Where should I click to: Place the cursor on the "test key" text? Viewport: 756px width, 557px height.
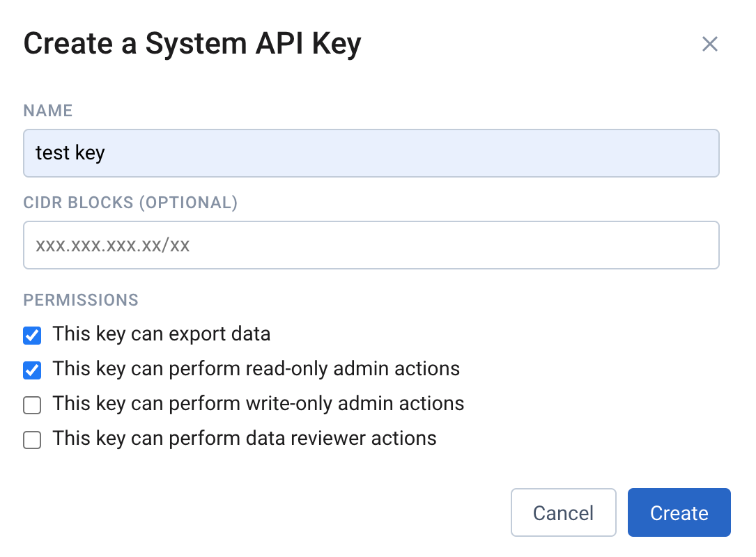[70, 153]
